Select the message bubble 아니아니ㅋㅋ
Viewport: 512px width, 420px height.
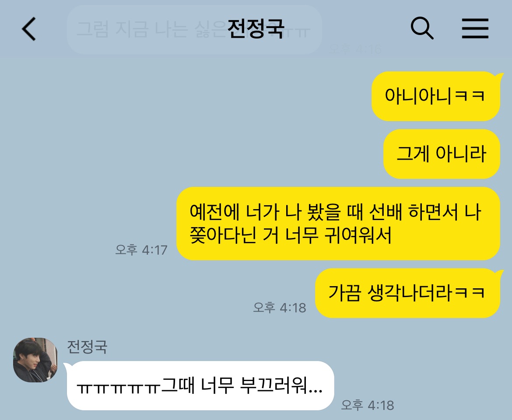[x=435, y=96]
